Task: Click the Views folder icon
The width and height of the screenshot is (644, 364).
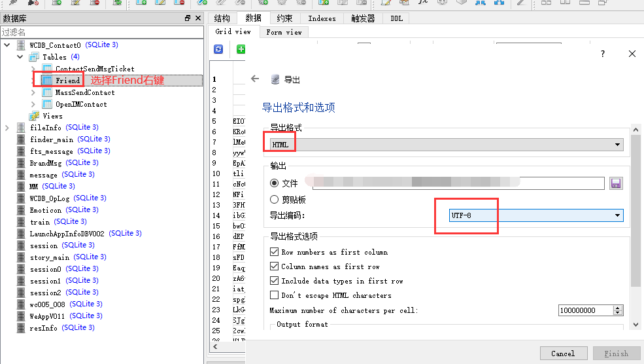Action: click(x=34, y=116)
